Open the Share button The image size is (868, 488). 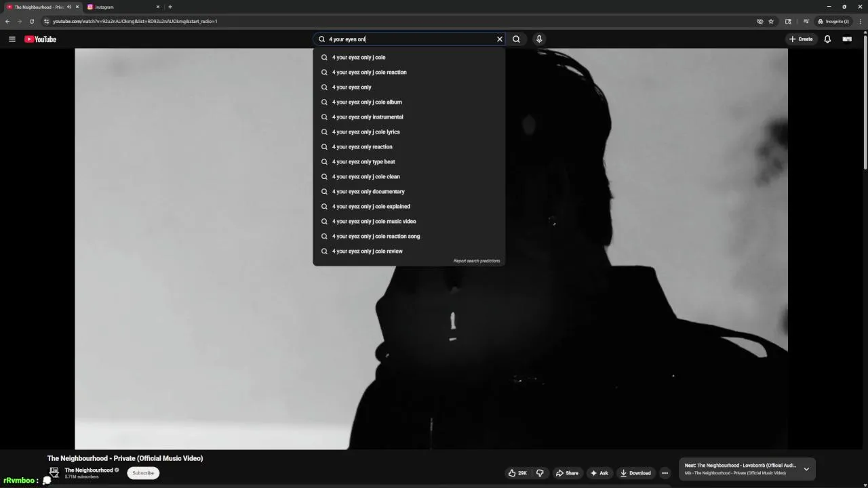[567, 473]
